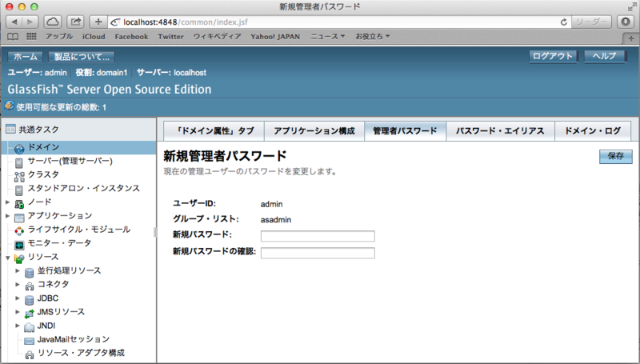
Task: Open Safari bookmarks book icon
Action: pos(13,37)
